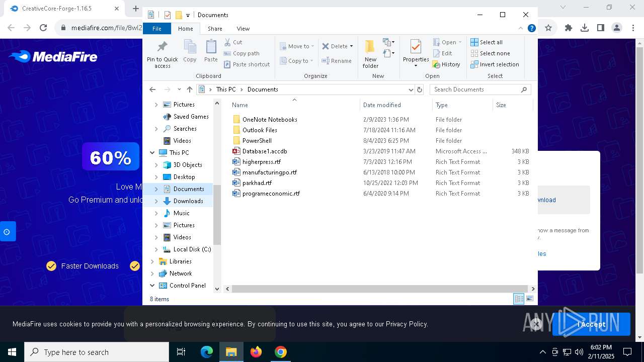Select programeconomic.rtf file
The height and width of the screenshot is (362, 644).
point(271,194)
